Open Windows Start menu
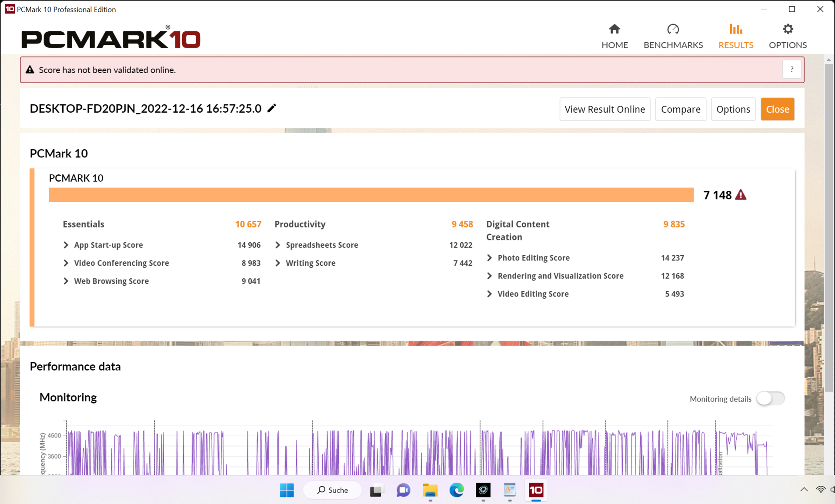The height and width of the screenshot is (504, 835). click(287, 490)
